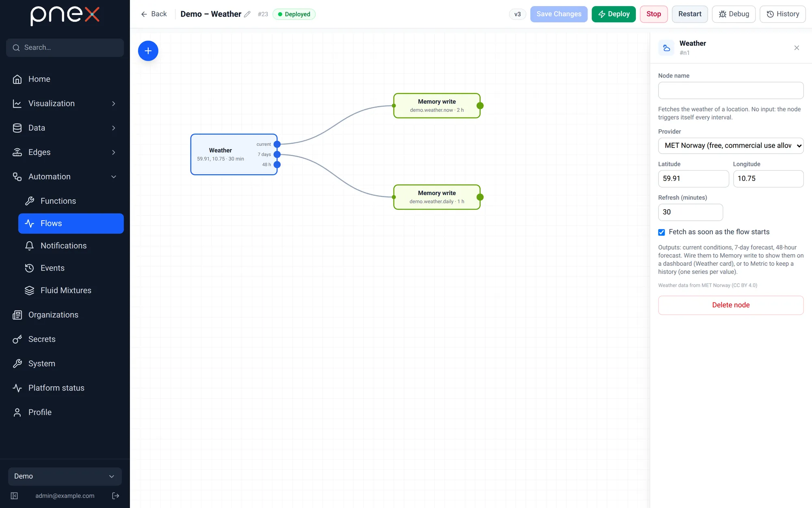Open Home from the sidebar

click(x=65, y=79)
